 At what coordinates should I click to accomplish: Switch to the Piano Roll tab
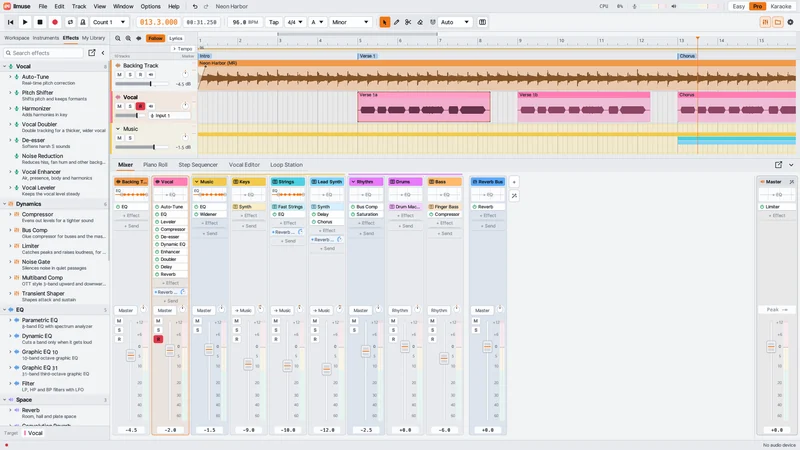155,165
